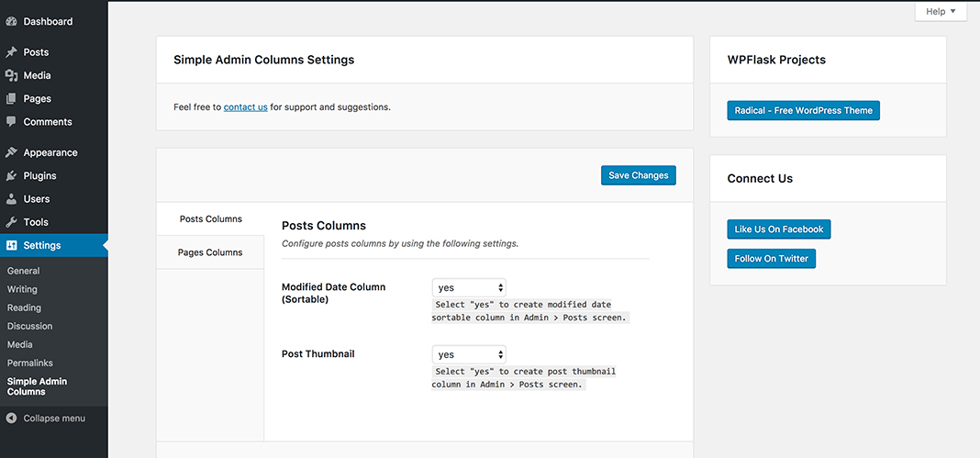Click the Simple Admin Columns Settings heading
The width and height of the screenshot is (980, 458).
(263, 60)
